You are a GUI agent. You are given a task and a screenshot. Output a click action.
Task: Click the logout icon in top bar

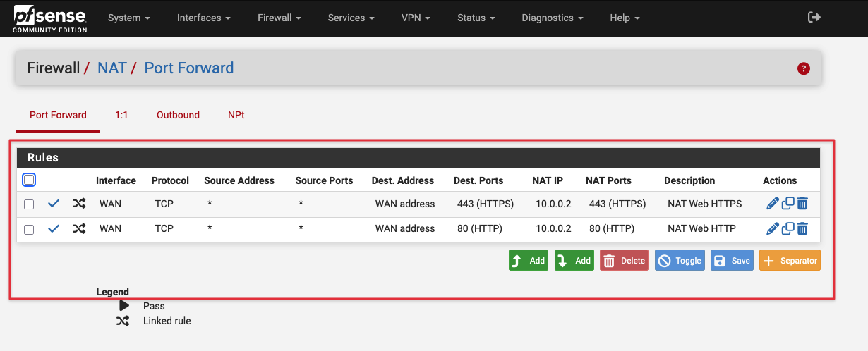(x=814, y=18)
